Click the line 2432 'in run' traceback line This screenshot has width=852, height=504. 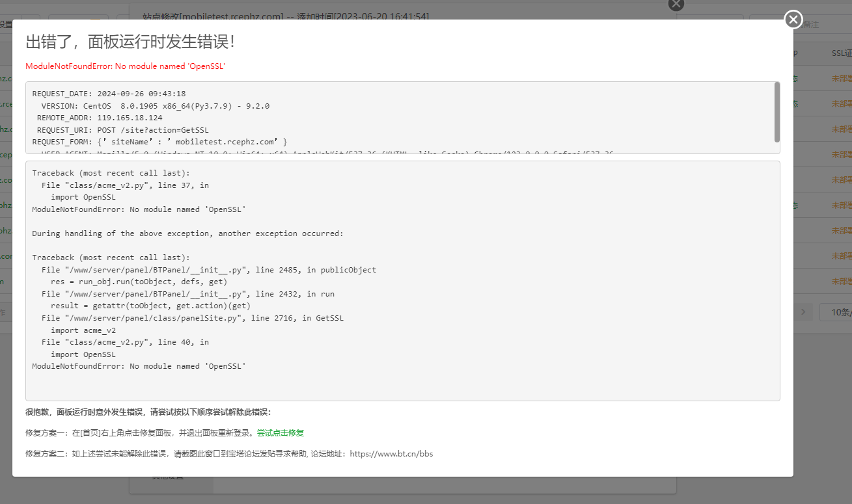click(188, 294)
